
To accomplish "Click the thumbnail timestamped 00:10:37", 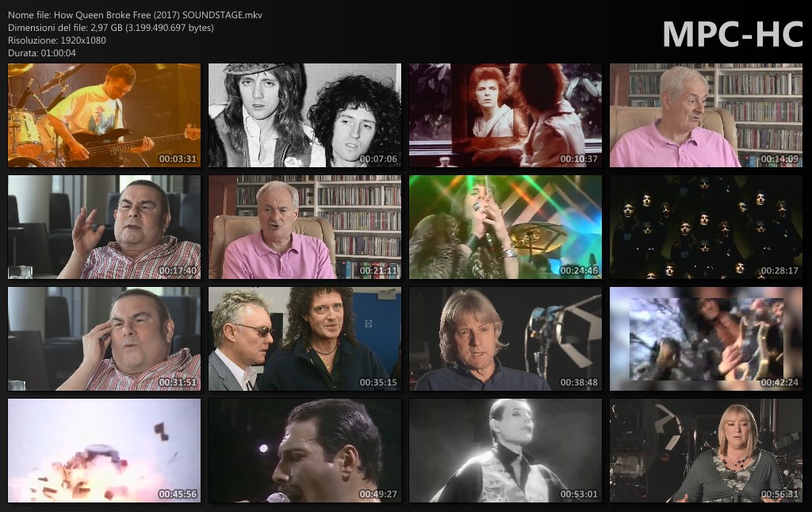I will (505, 115).
